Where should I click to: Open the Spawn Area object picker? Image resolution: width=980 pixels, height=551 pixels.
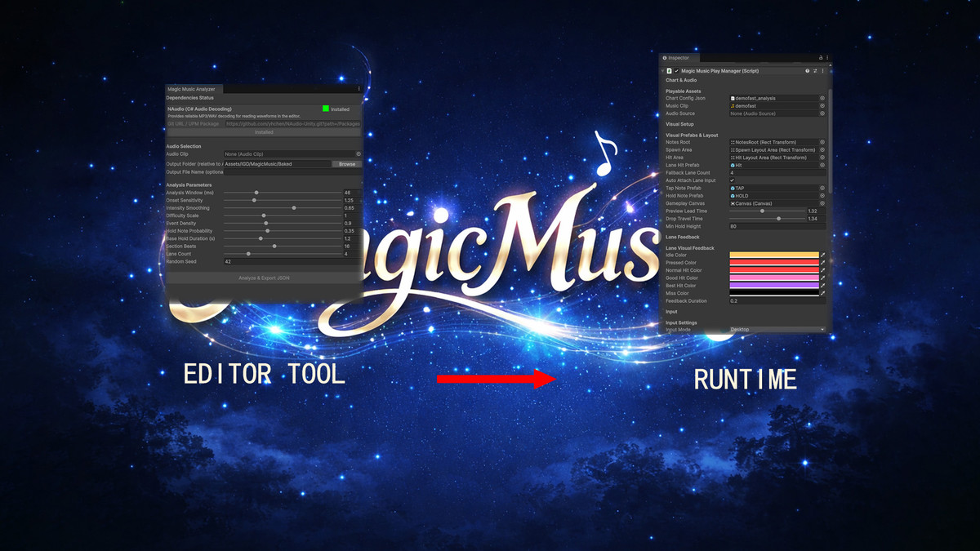click(822, 149)
